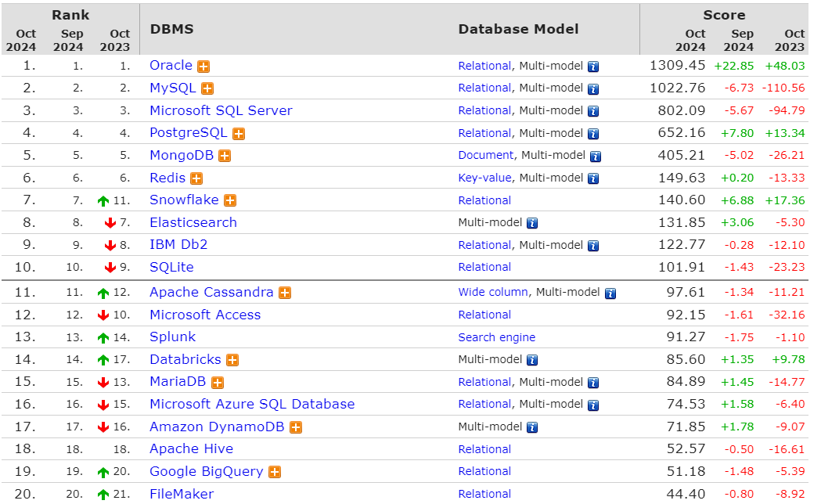
Task: Click the multi-model info icon for Databricks
Action: coord(532,360)
